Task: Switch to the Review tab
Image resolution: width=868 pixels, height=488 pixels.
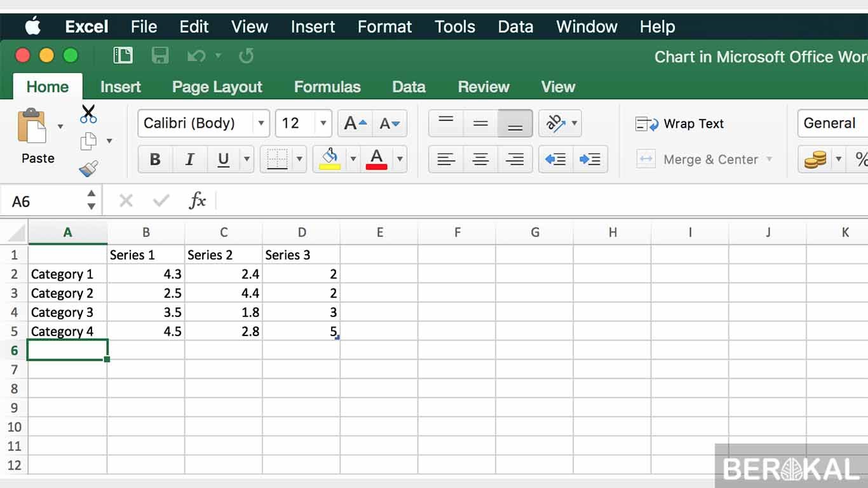Action: (484, 87)
